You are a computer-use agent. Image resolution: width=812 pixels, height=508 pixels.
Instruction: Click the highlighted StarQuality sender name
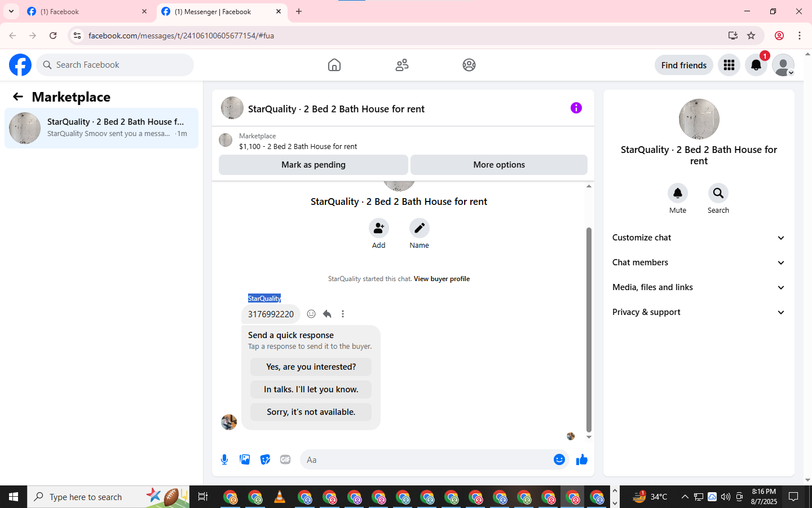click(264, 298)
